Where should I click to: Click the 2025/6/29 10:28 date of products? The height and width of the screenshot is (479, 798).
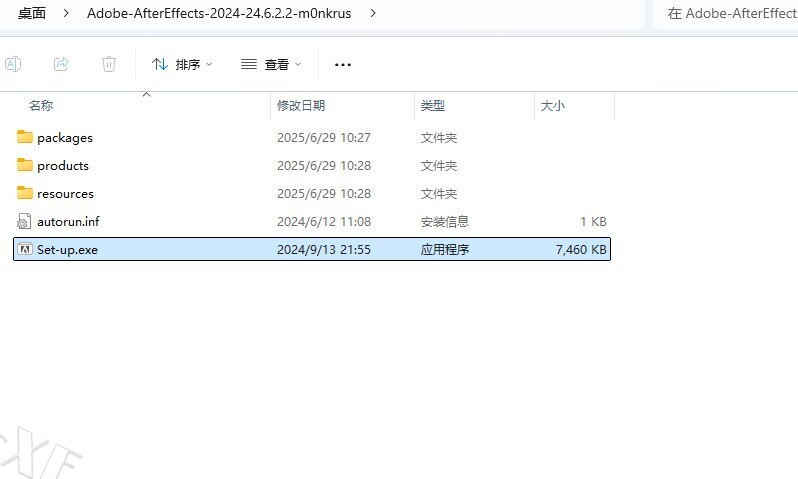(324, 165)
